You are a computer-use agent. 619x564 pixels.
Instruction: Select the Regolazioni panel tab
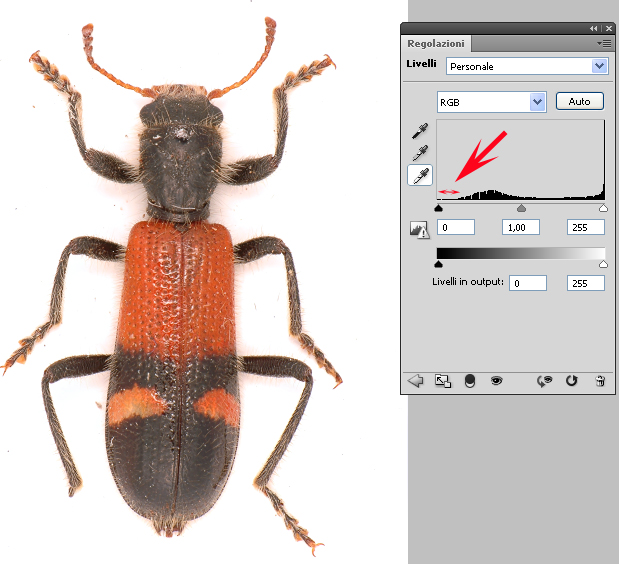pos(435,44)
